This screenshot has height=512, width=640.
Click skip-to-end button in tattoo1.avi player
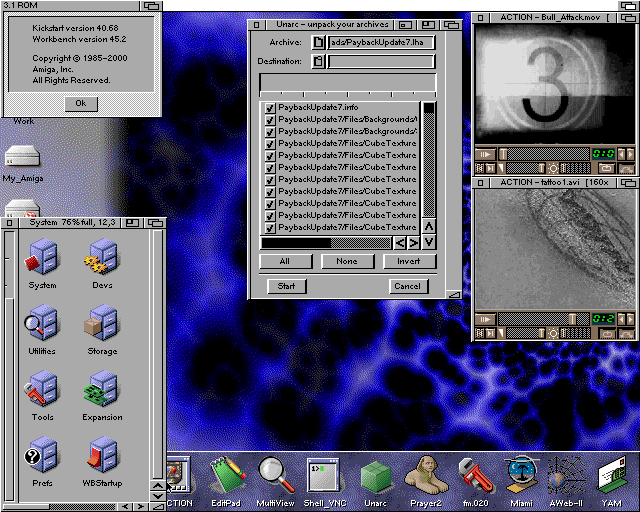[x=490, y=333]
